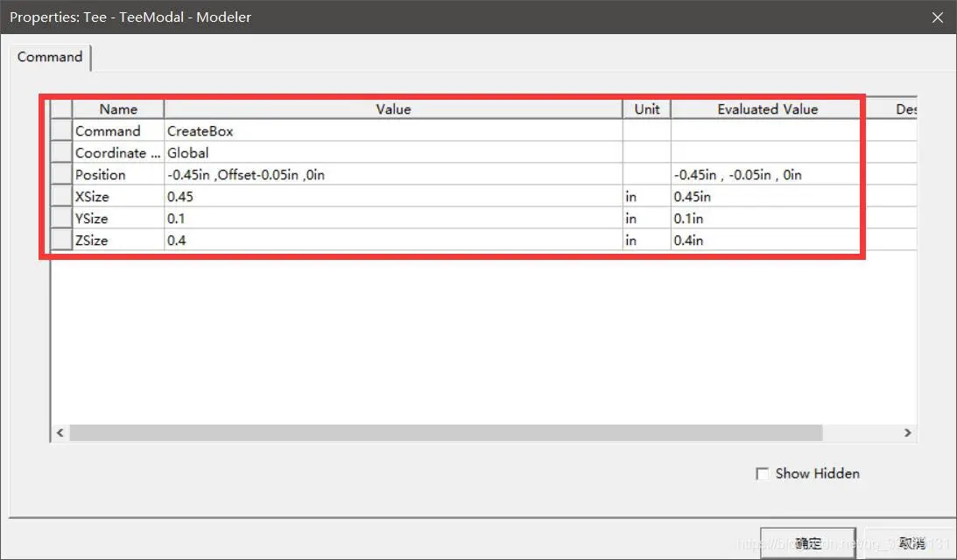Edit the ZSize value 0.4

[x=393, y=241]
